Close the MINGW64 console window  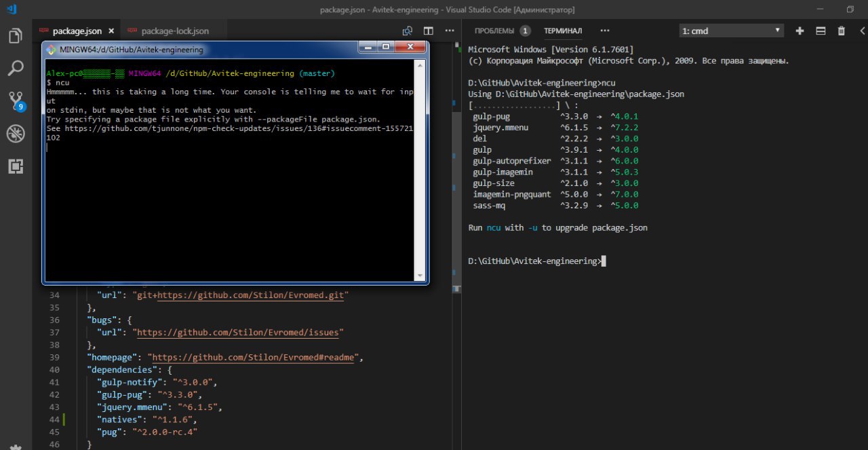point(410,47)
